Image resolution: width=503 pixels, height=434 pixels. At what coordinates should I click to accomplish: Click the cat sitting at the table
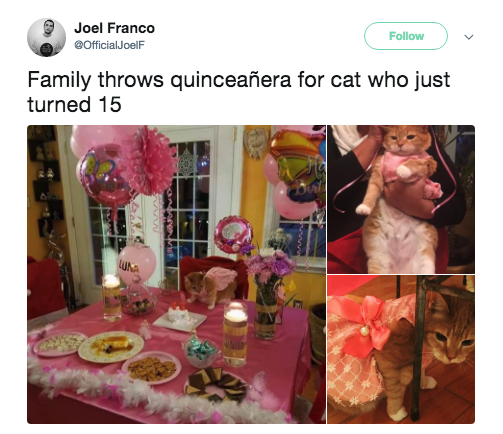point(211,288)
